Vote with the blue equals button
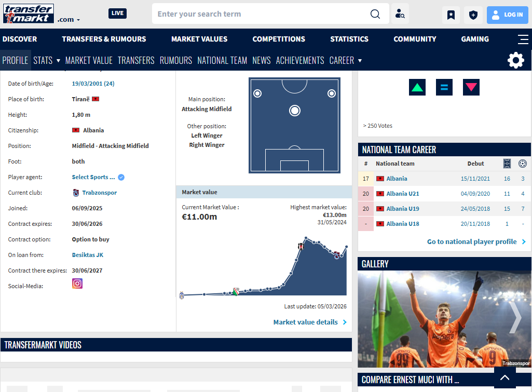Viewport: 532px width, 392px height. pyautogui.click(x=444, y=87)
